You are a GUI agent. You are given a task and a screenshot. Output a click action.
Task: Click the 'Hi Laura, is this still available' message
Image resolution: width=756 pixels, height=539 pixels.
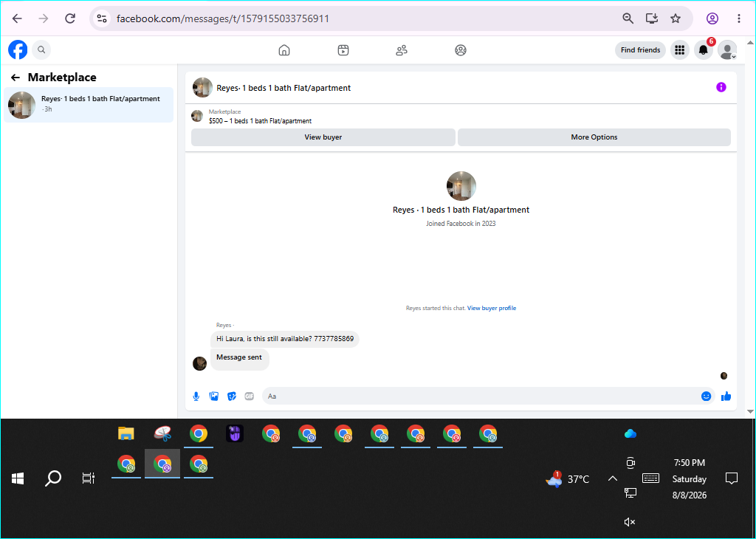click(285, 339)
